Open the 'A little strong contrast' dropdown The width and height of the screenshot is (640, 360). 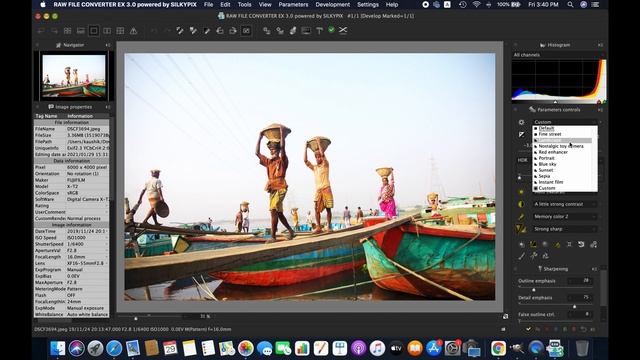(x=565, y=204)
